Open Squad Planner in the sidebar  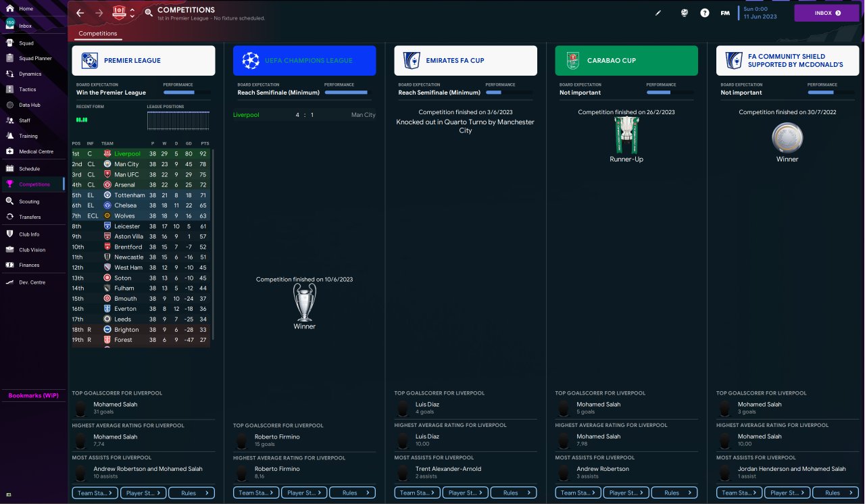(x=32, y=58)
